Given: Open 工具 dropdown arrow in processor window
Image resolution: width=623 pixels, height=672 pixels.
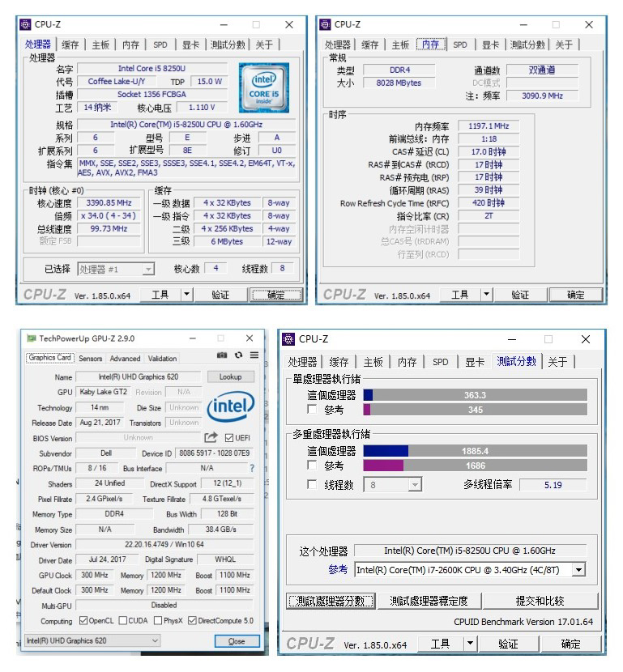Looking at the screenshot, I should click(x=187, y=295).
